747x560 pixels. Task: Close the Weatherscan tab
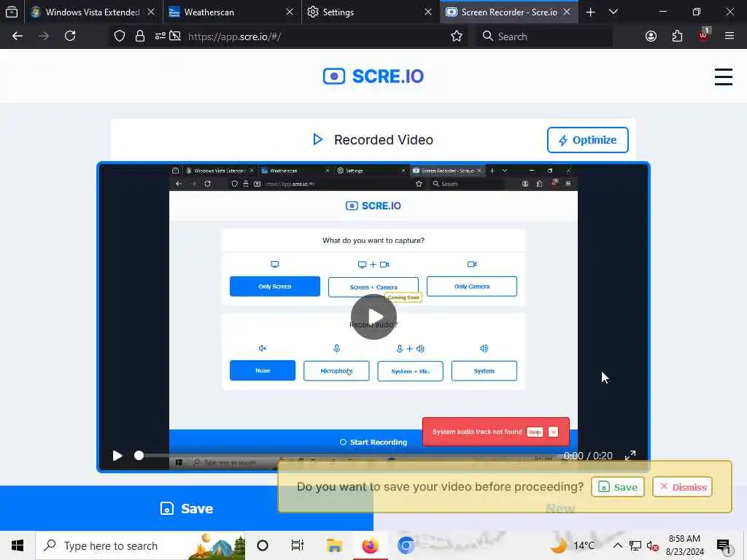point(289,12)
